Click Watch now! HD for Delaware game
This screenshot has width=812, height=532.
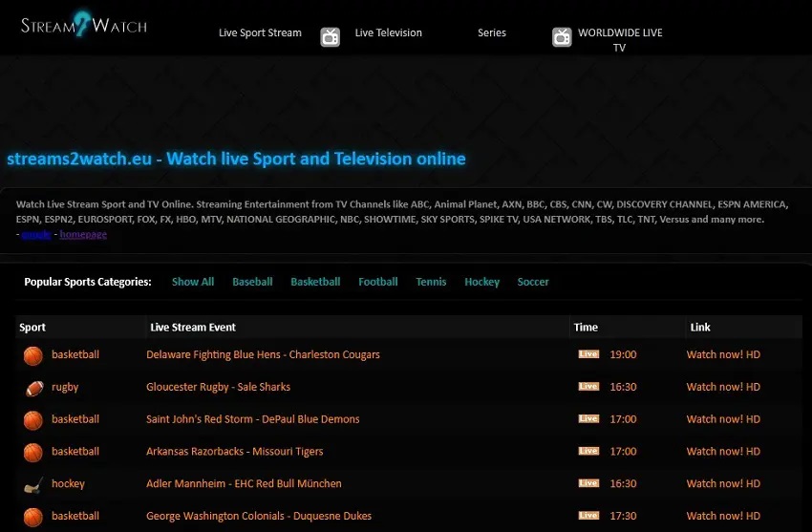coord(723,354)
